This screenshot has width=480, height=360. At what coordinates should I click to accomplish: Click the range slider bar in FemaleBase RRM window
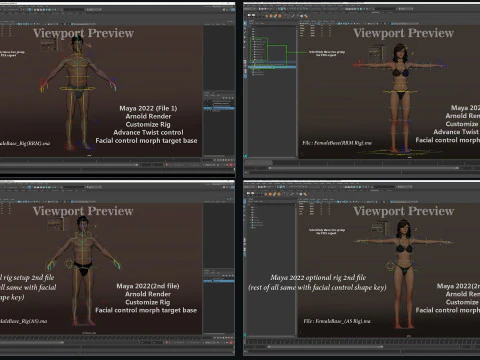[x=363, y=168]
